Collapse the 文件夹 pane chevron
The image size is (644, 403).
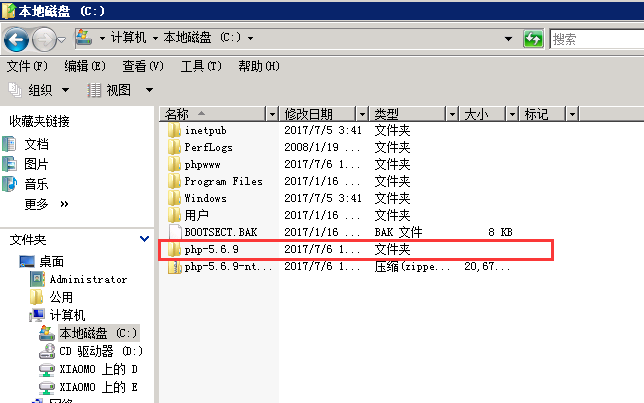click(144, 239)
